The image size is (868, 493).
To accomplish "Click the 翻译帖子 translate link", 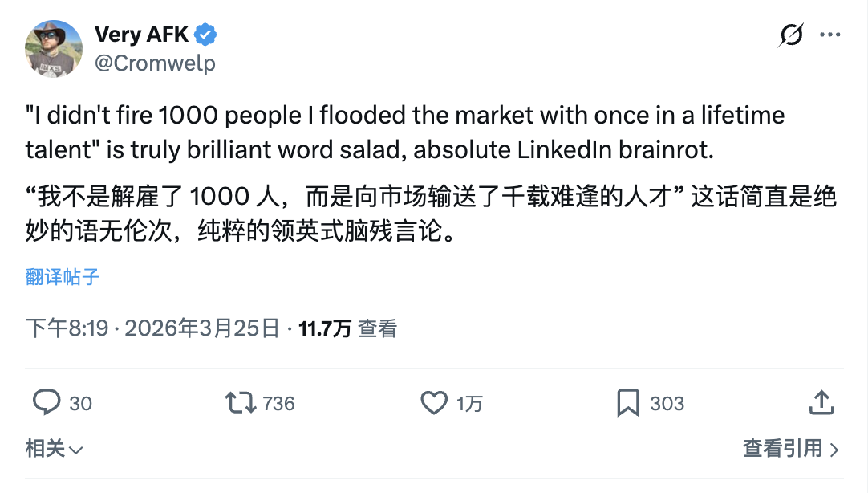I will (x=63, y=277).
